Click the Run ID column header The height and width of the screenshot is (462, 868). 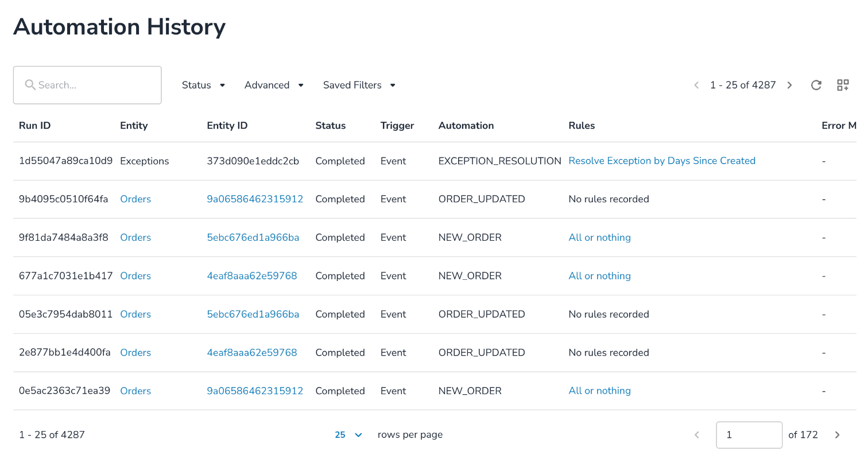(x=35, y=126)
